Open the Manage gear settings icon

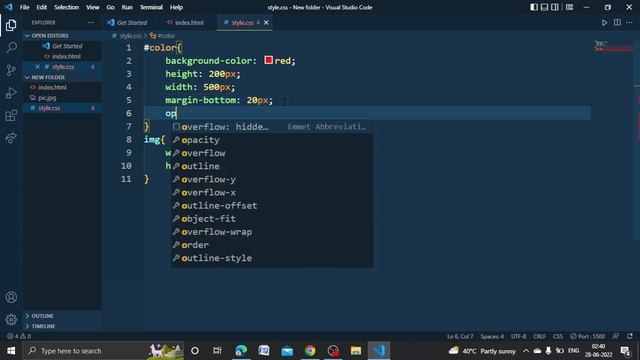point(11,319)
